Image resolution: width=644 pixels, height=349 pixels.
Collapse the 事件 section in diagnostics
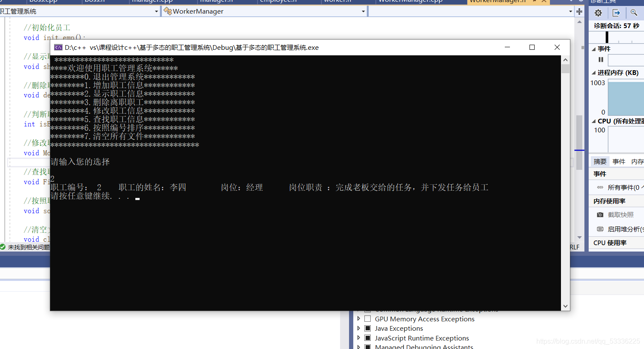coord(594,49)
